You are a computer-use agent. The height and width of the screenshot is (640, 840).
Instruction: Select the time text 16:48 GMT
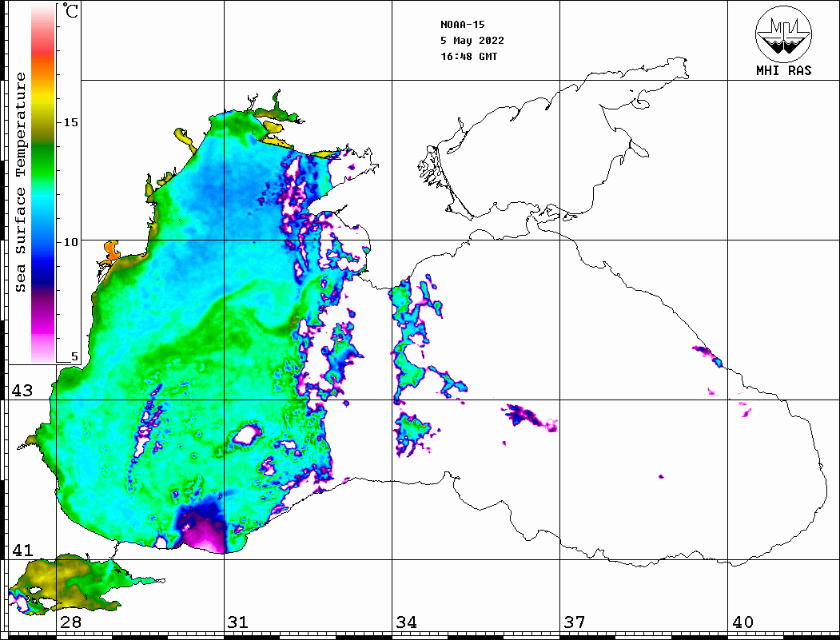tap(468, 57)
